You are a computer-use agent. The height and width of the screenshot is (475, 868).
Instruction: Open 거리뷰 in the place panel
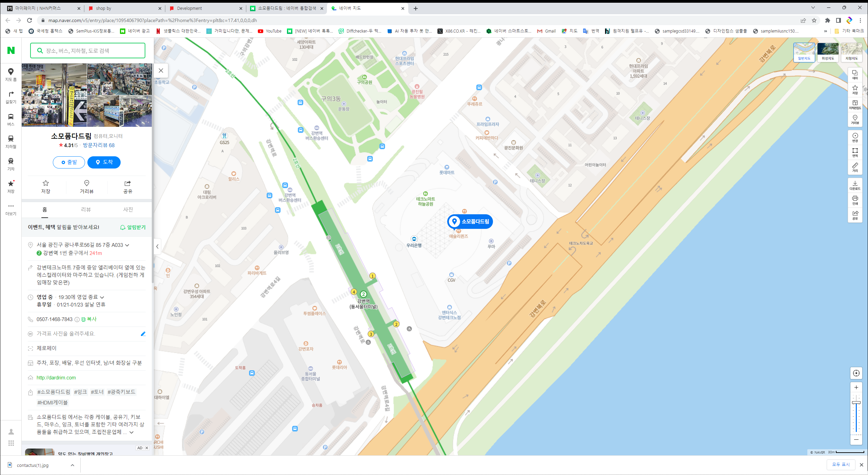click(87, 187)
